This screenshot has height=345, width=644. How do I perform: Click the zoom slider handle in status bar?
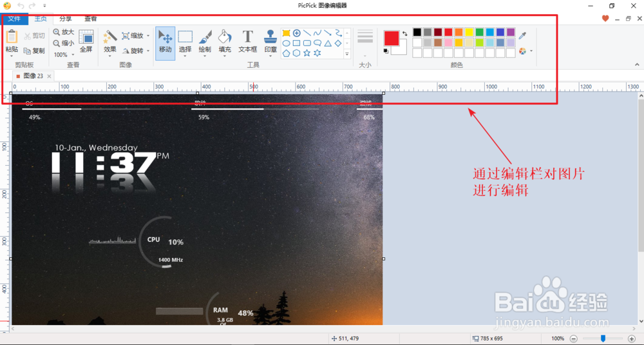[603, 339]
